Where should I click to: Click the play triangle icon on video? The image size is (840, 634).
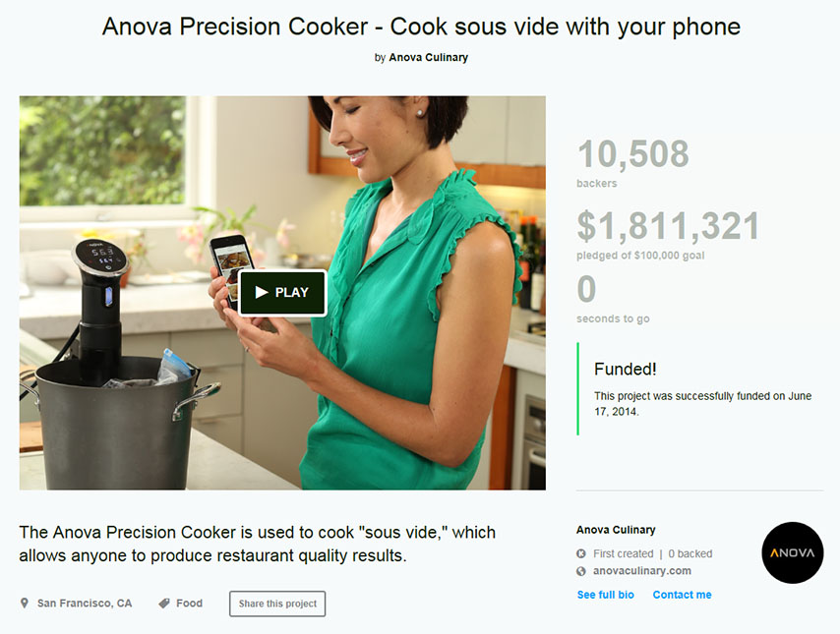[262, 292]
